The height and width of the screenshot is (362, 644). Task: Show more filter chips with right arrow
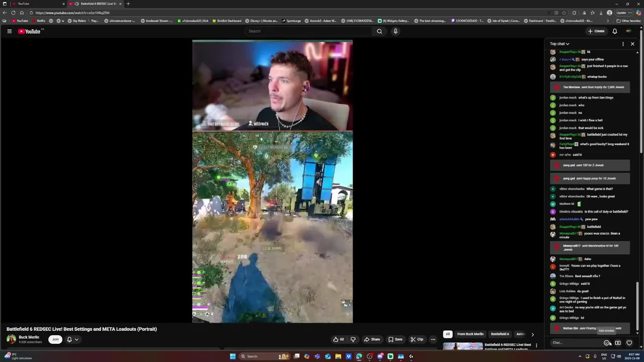(x=532, y=334)
